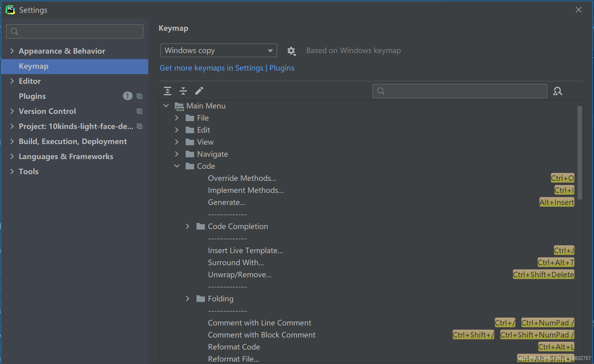Click the keymap action search box
Image resolution: width=594 pixels, height=364 pixels.
click(460, 91)
